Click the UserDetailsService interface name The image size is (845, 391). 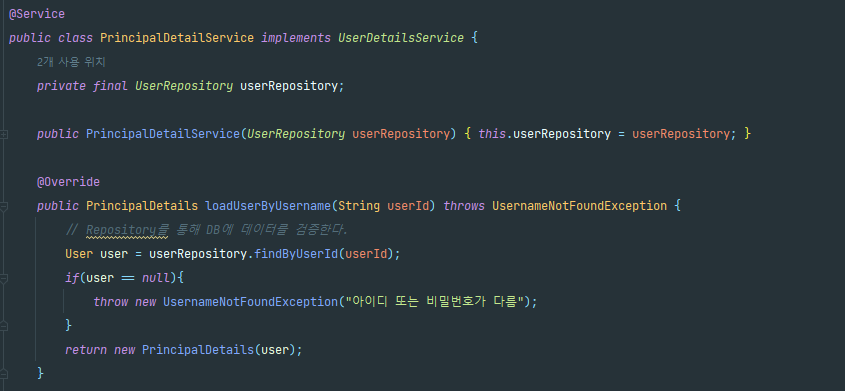point(401,38)
